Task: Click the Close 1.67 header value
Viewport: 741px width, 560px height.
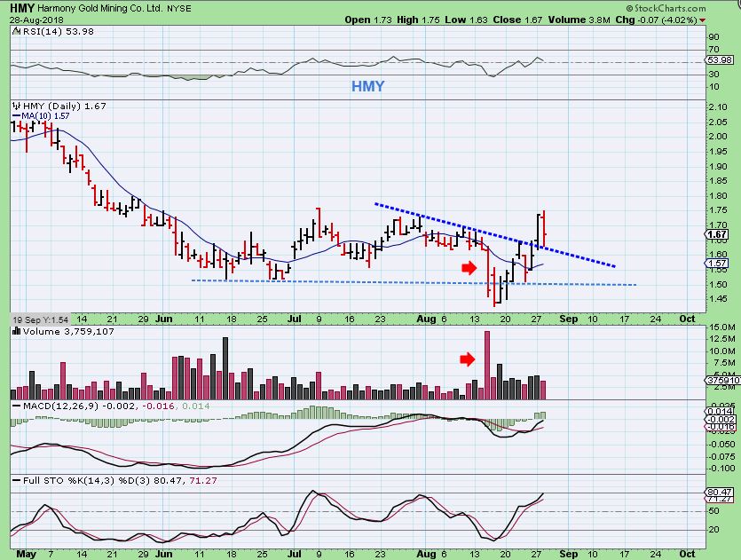Action: (x=517, y=20)
